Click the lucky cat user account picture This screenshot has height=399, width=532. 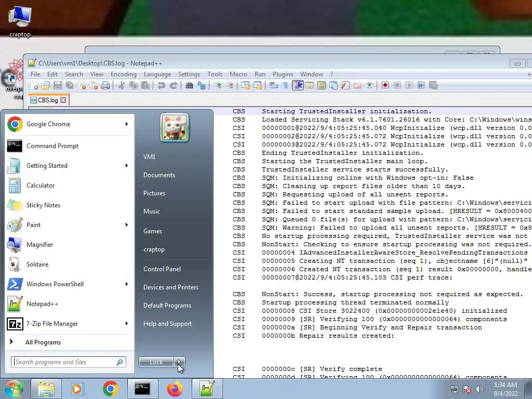click(x=175, y=128)
